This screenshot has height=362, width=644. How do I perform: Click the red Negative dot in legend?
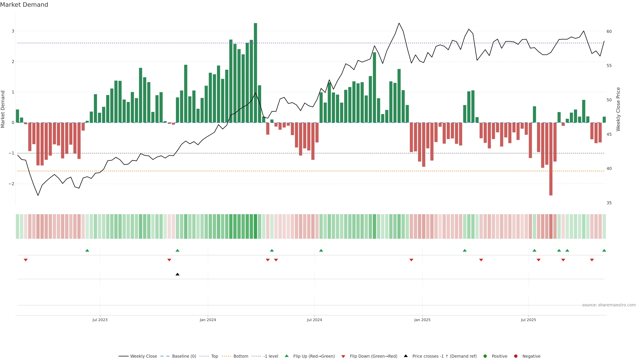point(516,356)
